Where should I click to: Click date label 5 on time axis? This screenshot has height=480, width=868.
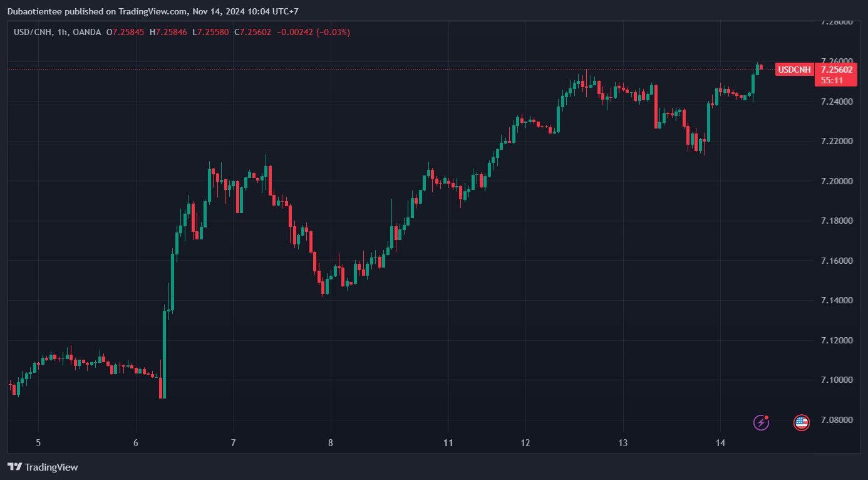pyautogui.click(x=38, y=443)
